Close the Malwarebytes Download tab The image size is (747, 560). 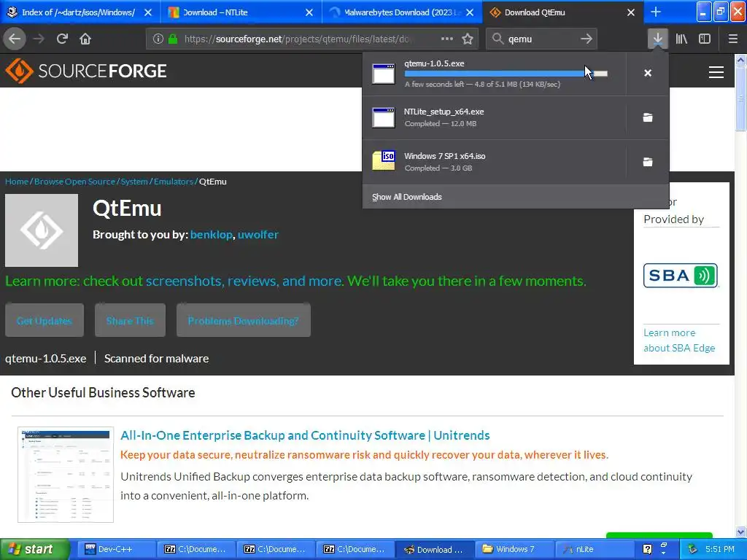(470, 12)
